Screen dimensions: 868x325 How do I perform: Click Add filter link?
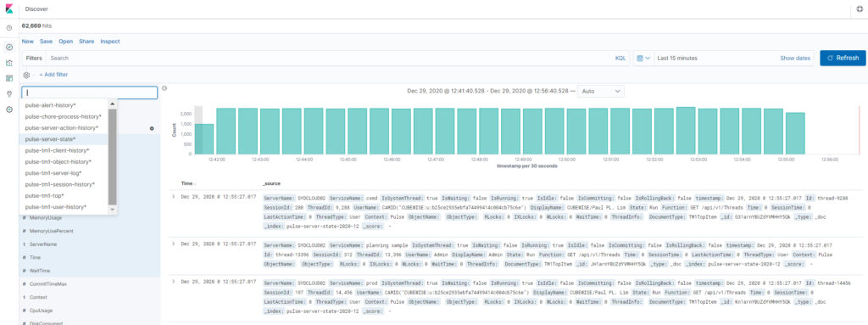coord(53,75)
